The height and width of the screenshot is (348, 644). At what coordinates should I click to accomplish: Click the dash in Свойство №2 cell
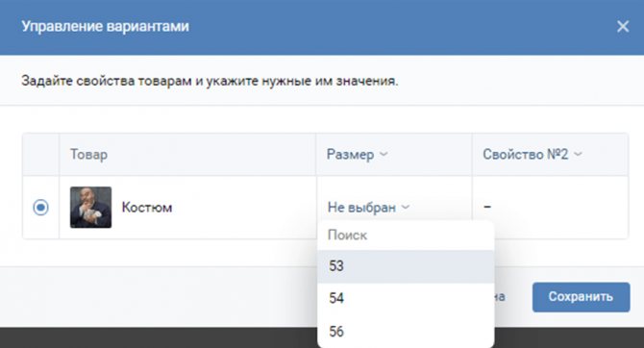click(487, 207)
